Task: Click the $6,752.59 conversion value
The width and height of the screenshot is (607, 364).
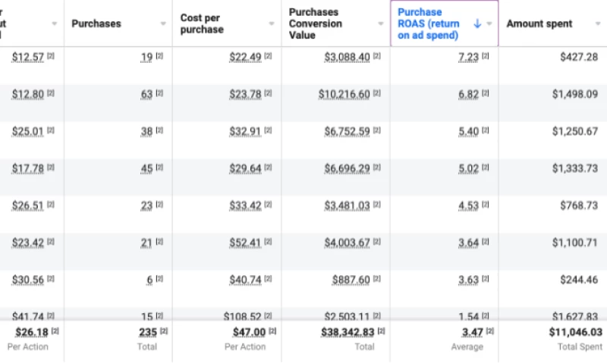Action: pos(348,131)
